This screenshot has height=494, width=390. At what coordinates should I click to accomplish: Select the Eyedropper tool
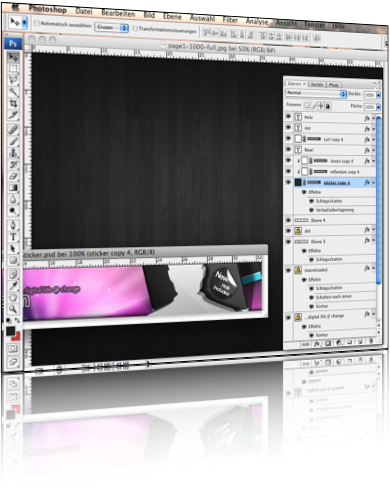click(13, 286)
